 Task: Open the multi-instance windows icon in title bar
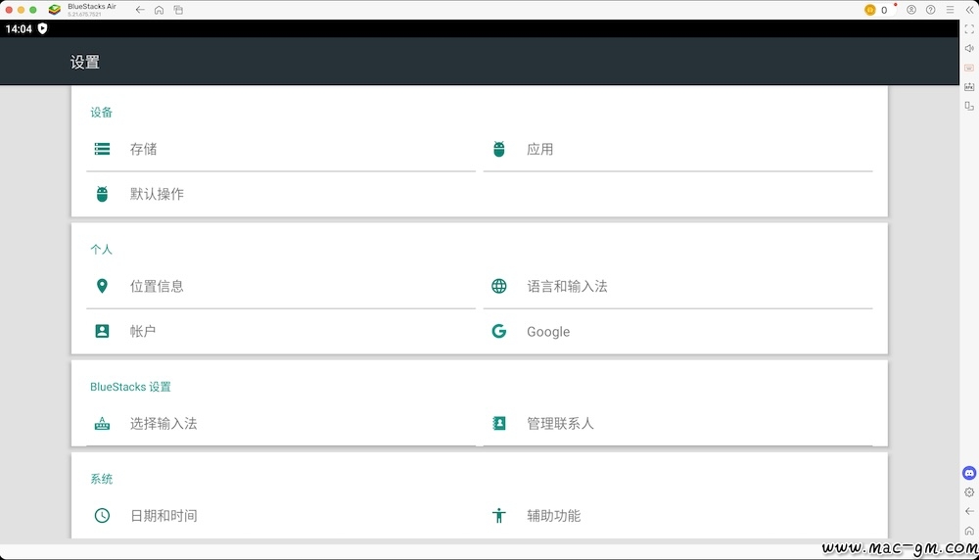pyautogui.click(x=178, y=10)
